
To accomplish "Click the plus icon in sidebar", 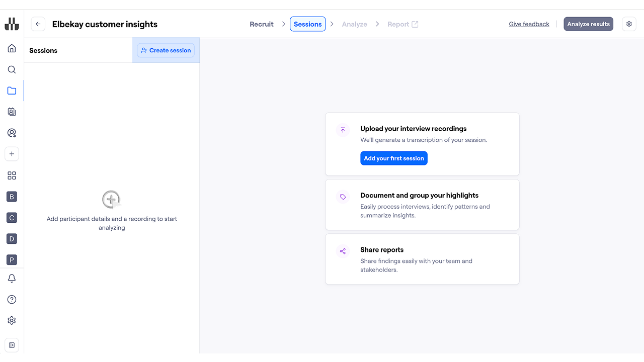I will 12,154.
